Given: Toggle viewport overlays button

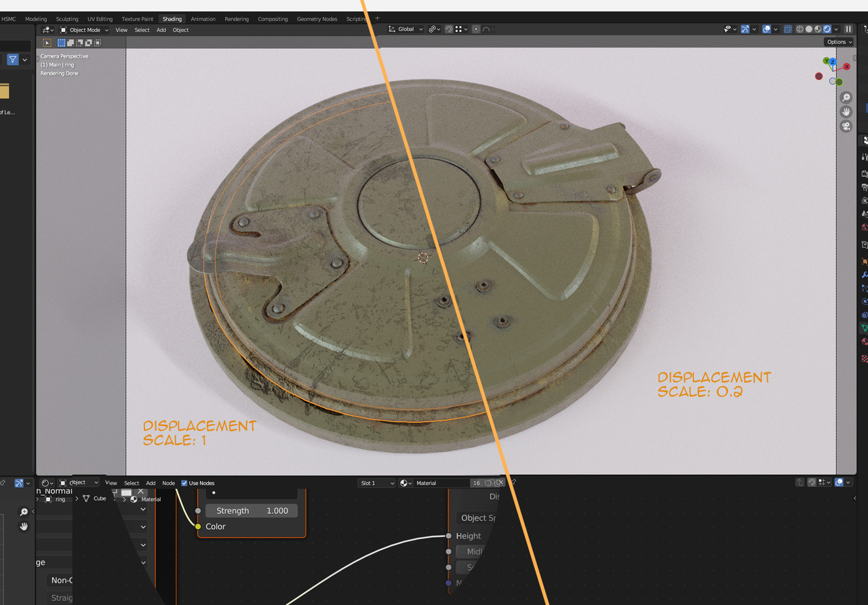Looking at the screenshot, I should tap(766, 29).
